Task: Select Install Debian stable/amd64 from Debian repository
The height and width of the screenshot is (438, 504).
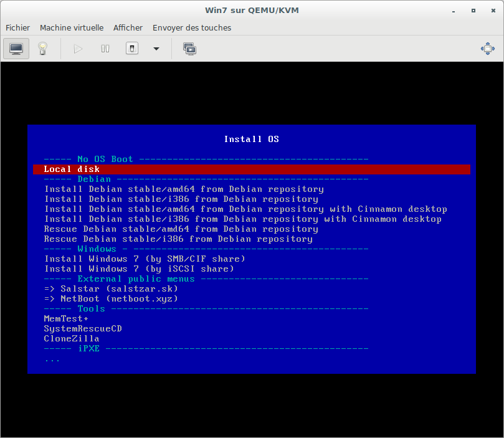Action: pyautogui.click(x=184, y=189)
